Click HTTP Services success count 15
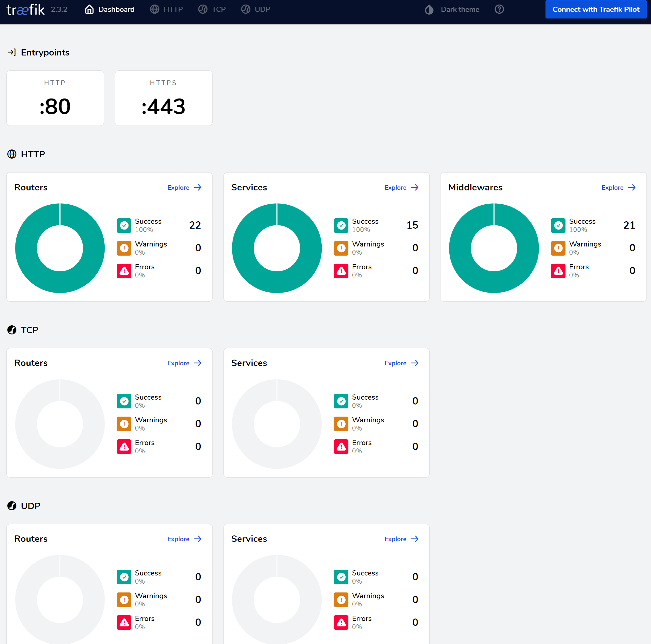The image size is (651, 644). tap(412, 225)
